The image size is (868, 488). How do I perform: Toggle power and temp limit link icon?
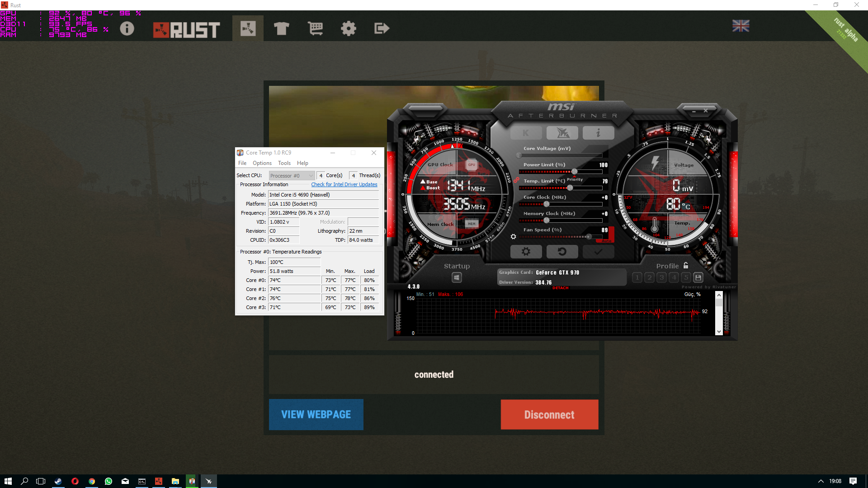[516, 180]
